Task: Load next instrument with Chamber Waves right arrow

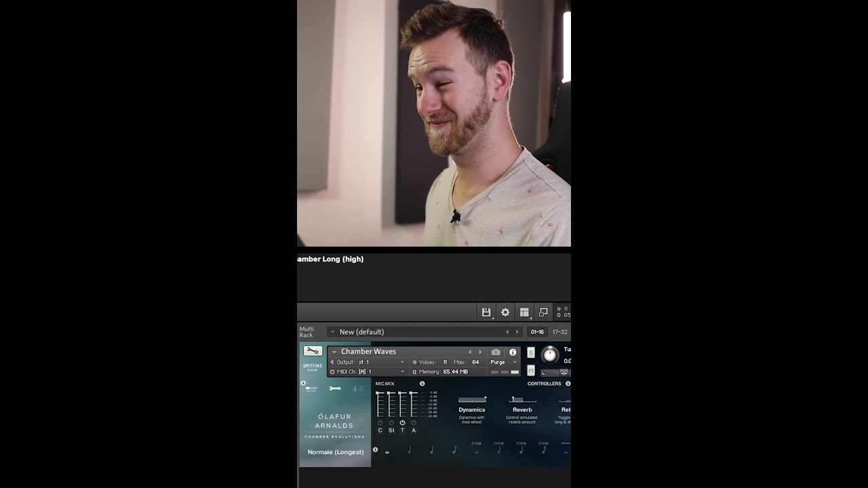Action: tap(480, 352)
